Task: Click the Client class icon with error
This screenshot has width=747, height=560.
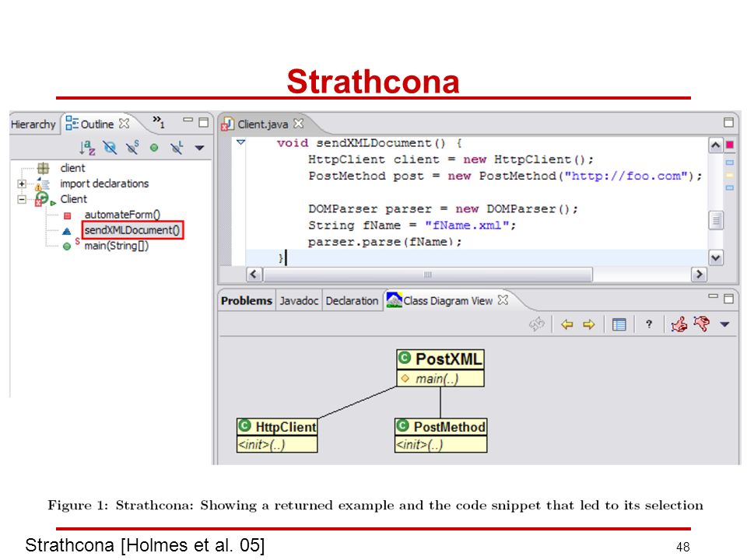Action: pos(42,198)
